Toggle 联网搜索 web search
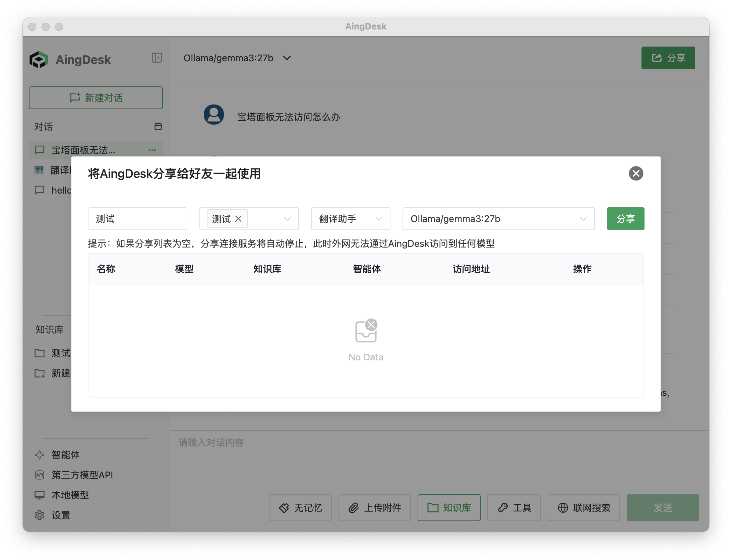732x560 pixels. 584,508
